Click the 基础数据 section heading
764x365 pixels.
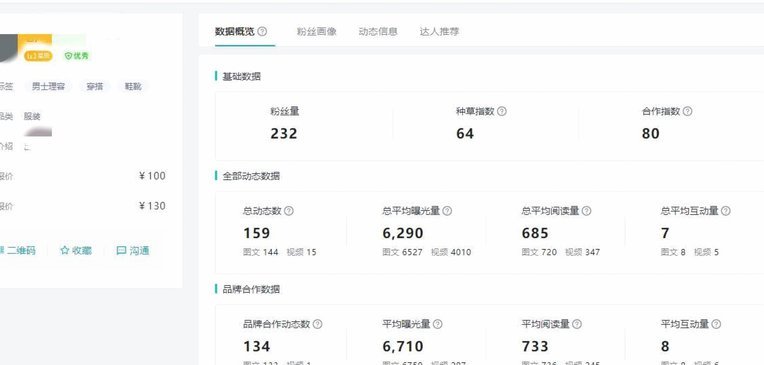coord(241,77)
